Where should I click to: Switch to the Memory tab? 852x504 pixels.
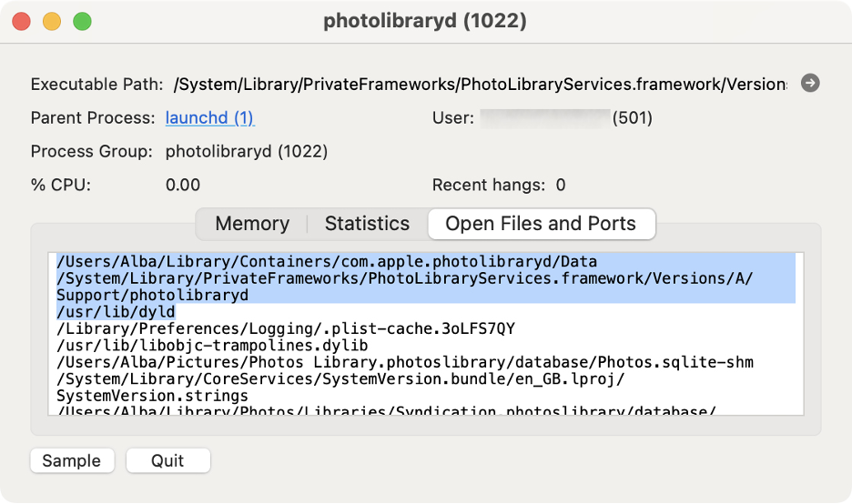(252, 224)
